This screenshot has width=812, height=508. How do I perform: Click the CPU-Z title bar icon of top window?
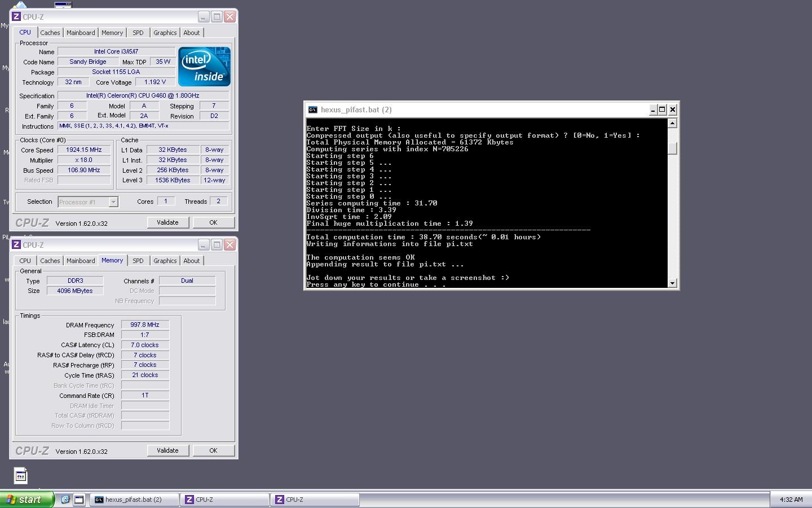16,17
